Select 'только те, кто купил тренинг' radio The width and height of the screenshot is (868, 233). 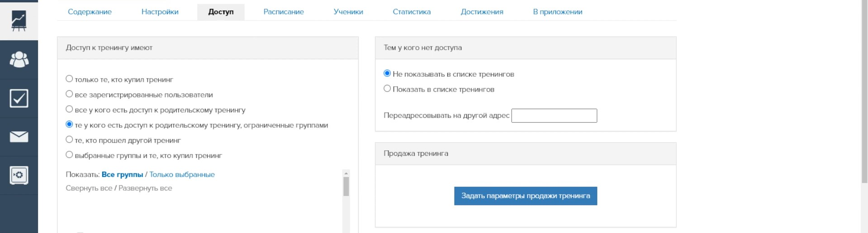coord(69,79)
